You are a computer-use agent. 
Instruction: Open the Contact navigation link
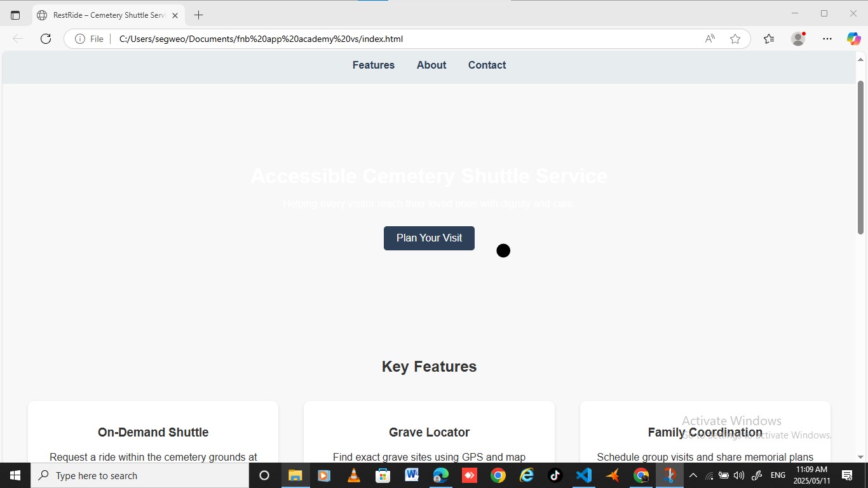click(x=487, y=65)
